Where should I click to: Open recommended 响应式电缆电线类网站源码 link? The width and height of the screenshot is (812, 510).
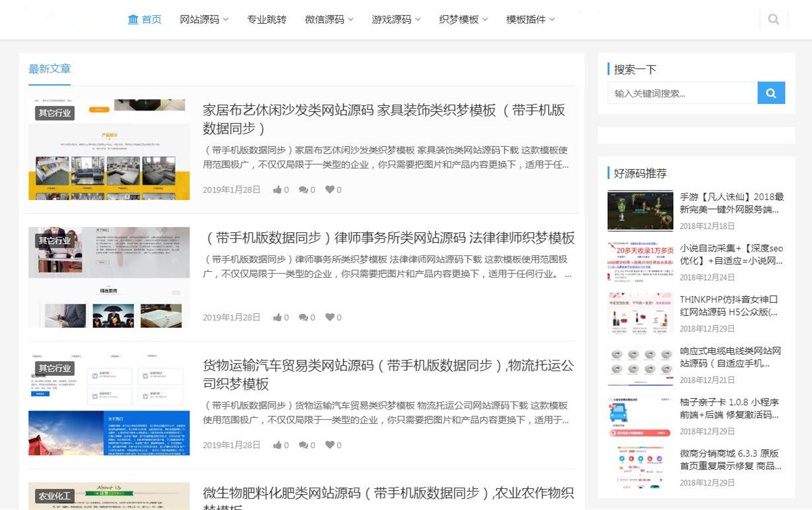click(730, 357)
